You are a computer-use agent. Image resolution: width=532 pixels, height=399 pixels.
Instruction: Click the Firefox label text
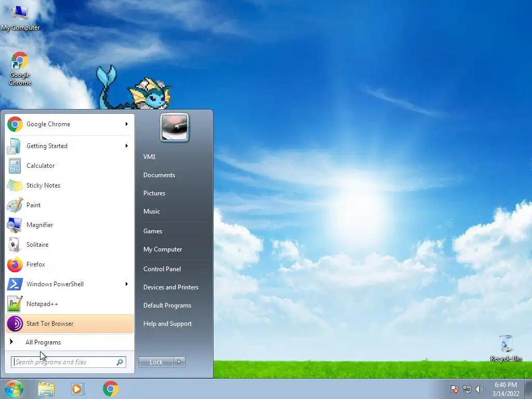pyautogui.click(x=36, y=264)
